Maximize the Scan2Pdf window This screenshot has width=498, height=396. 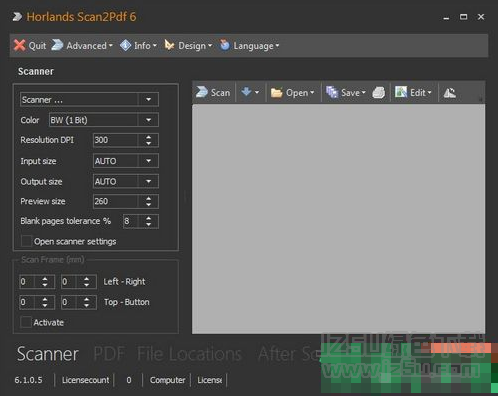tap(463, 17)
